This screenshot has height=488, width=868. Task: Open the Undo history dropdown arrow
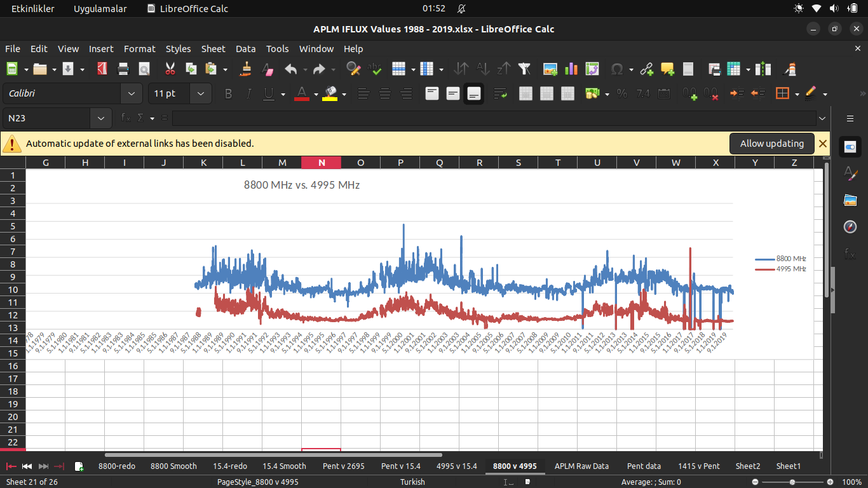coord(305,69)
